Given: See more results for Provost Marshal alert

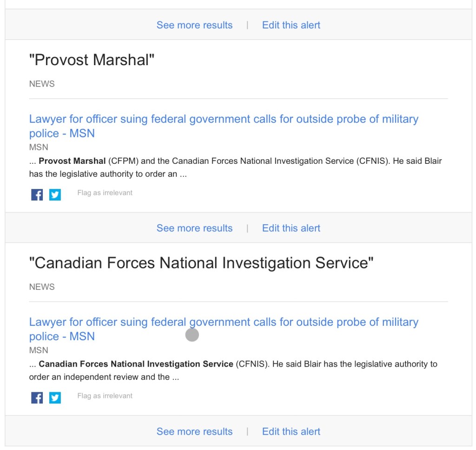Looking at the screenshot, I should 194,228.
